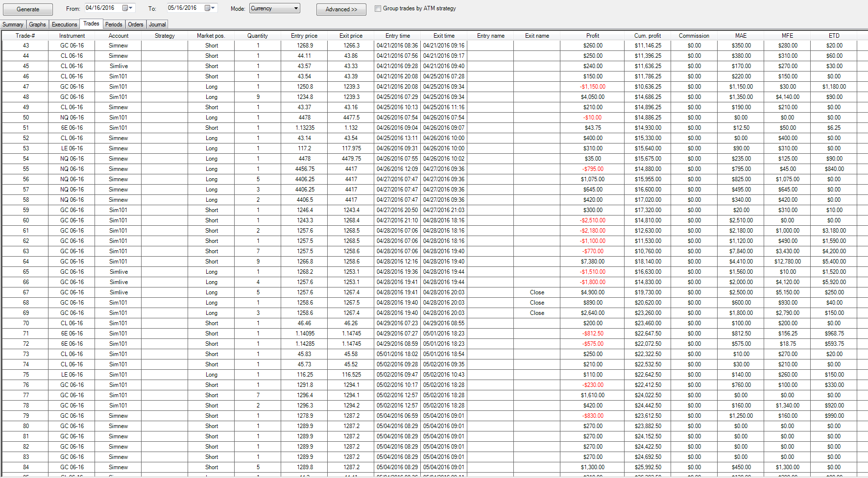
Task: Click LE 06-16 instrument in trade 53
Action: click(72, 148)
